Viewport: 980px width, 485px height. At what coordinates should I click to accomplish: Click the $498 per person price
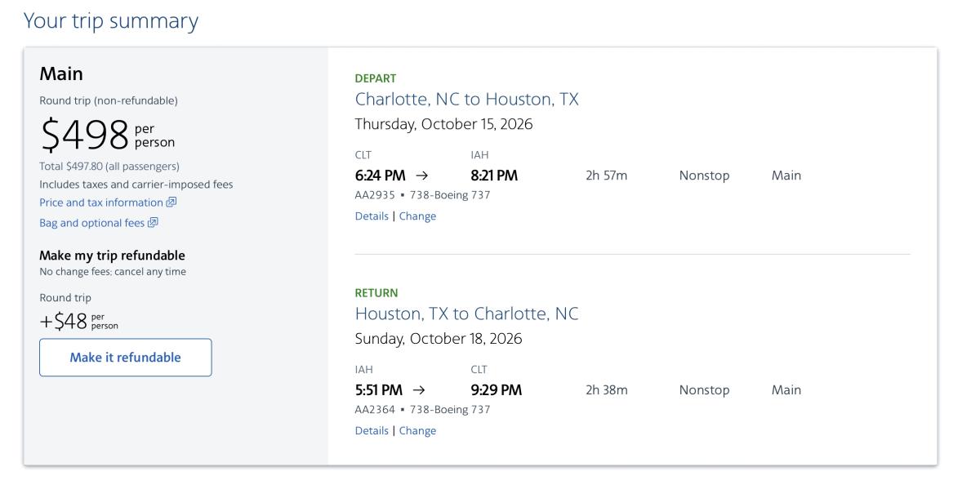[x=107, y=136]
